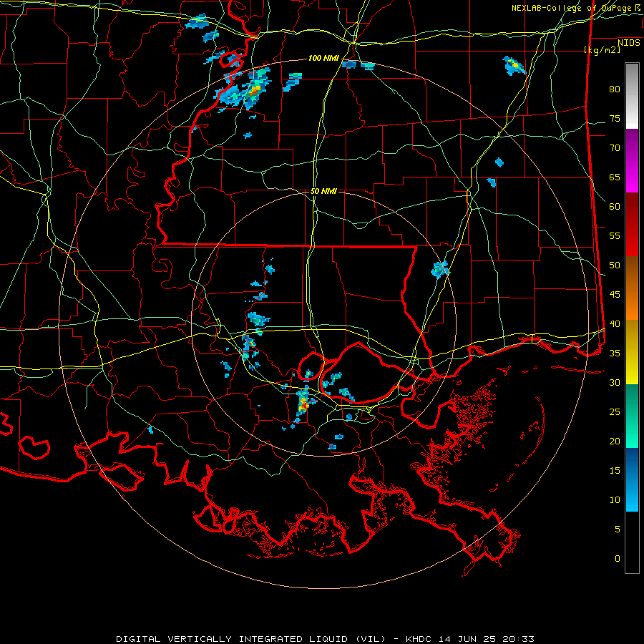Click the legend value 10

615,500
